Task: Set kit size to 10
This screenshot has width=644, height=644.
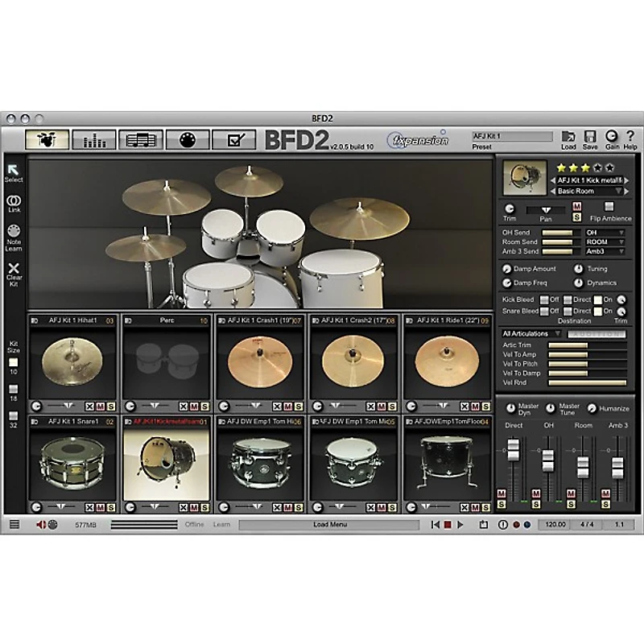Action: pyautogui.click(x=14, y=363)
